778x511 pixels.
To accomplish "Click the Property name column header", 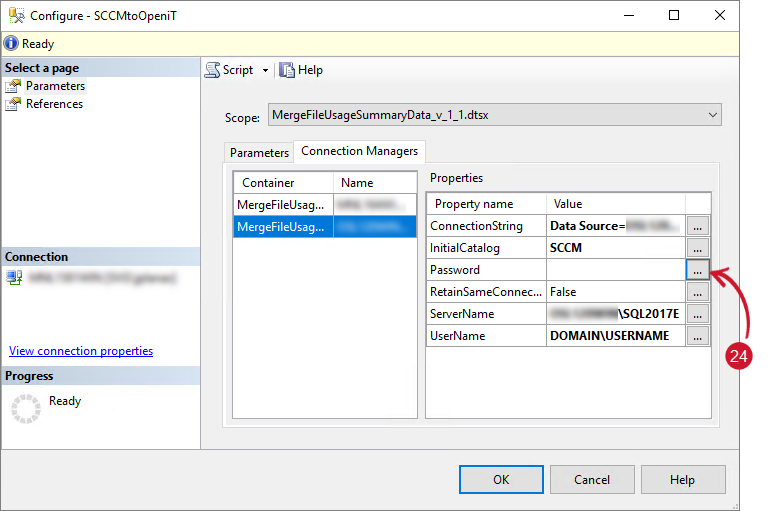I will pyautogui.click(x=486, y=204).
